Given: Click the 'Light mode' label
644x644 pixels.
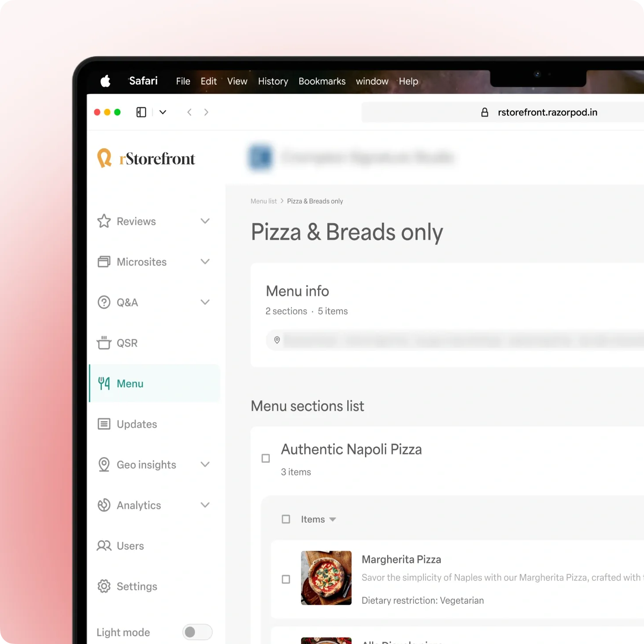Looking at the screenshot, I should [123, 632].
